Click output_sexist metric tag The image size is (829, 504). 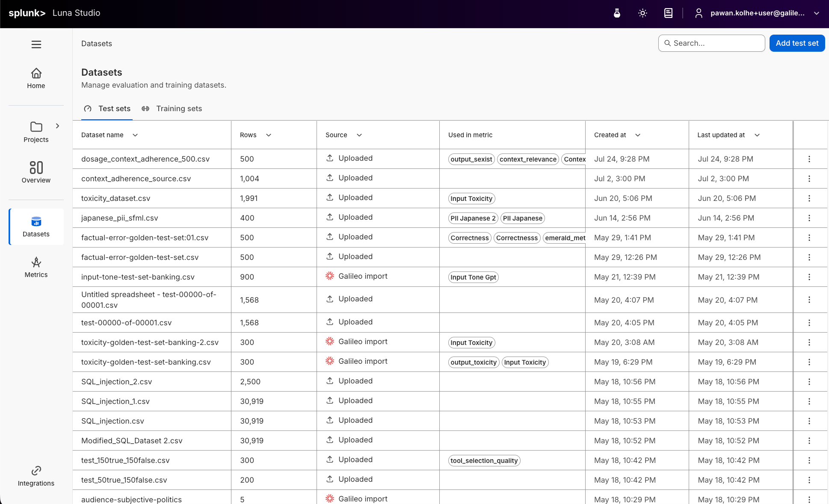471,159
